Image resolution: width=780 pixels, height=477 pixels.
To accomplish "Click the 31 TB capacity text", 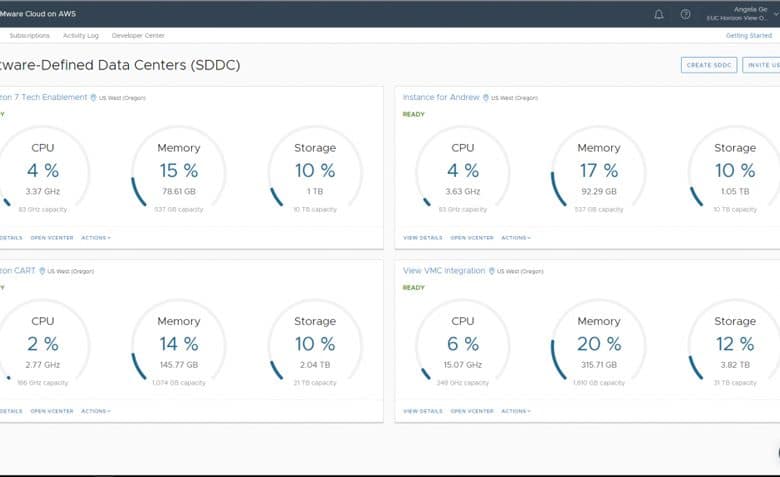I will tap(735, 383).
